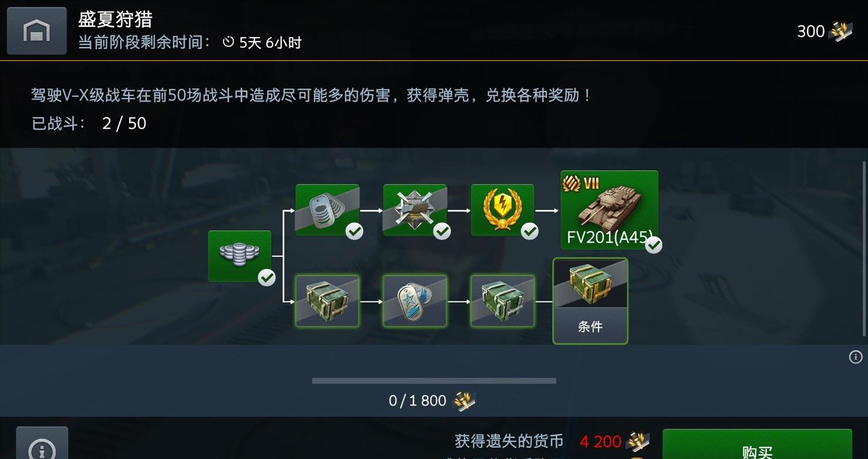Open the golden lightning wreath reward
This screenshot has height=459, width=868.
point(503,210)
